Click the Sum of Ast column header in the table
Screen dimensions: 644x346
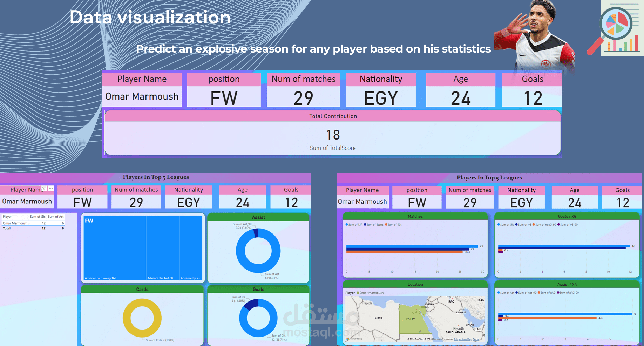coord(56,217)
